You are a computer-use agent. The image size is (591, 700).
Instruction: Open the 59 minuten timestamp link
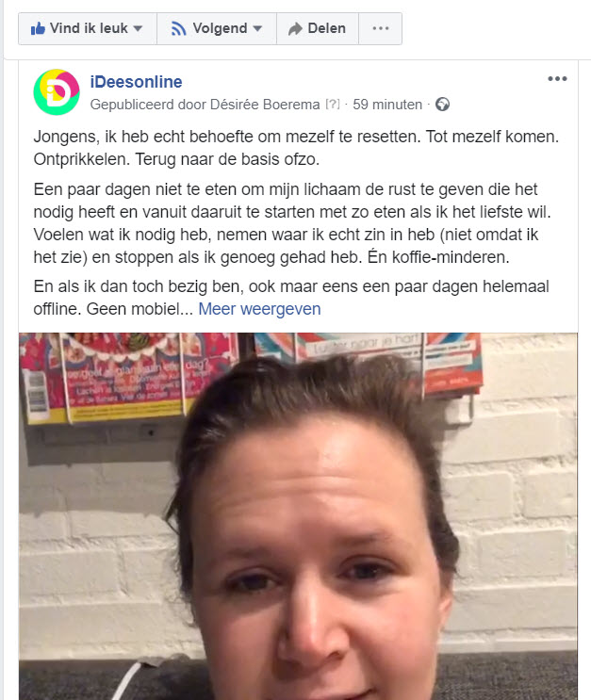[x=387, y=105]
